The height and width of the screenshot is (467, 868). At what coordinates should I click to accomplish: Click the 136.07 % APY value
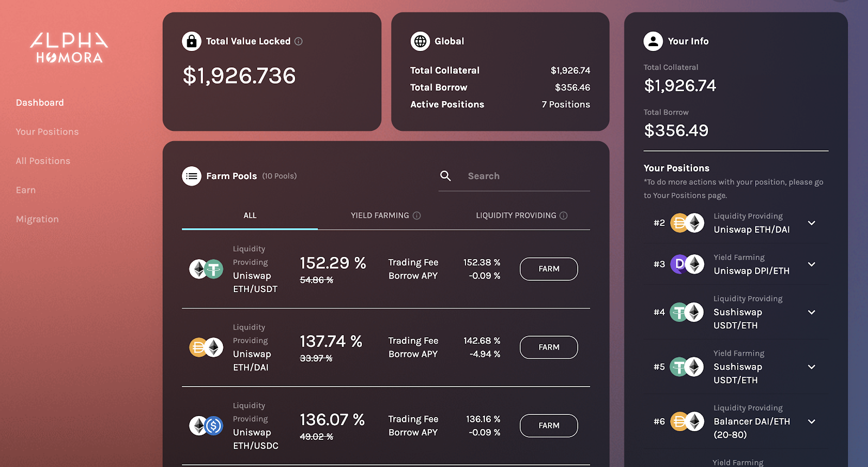(x=332, y=420)
